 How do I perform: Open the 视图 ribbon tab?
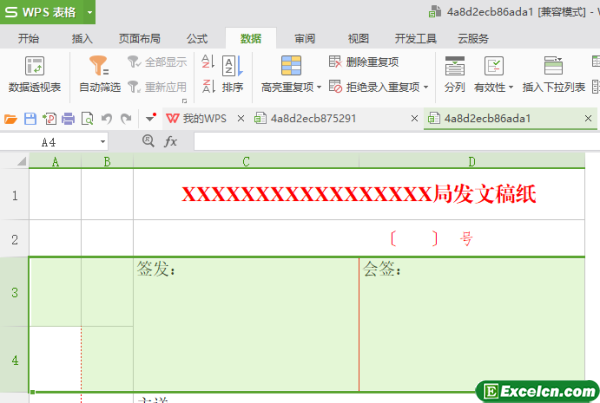(358, 39)
